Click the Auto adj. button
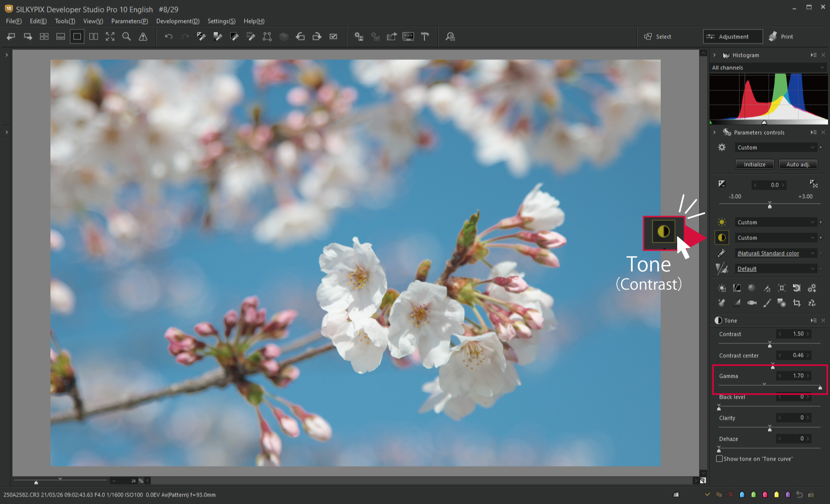Screen dimensions: 830x504 (798, 164)
